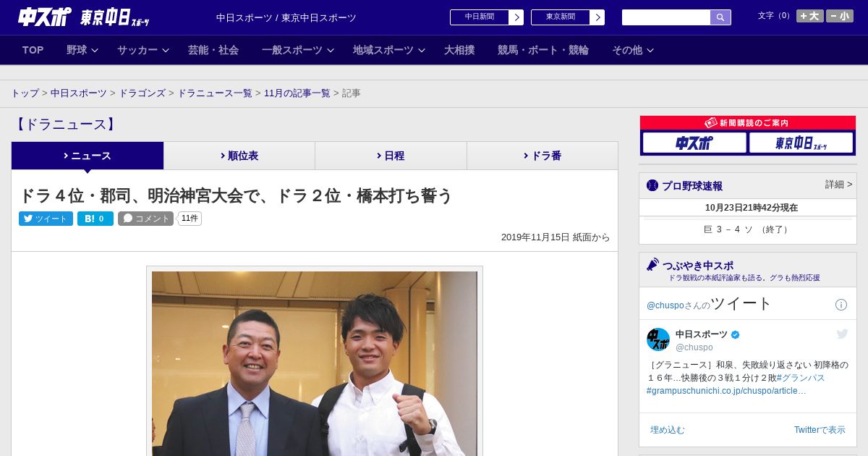Go to 中日スポーツ in the breadcrumb

(79, 93)
